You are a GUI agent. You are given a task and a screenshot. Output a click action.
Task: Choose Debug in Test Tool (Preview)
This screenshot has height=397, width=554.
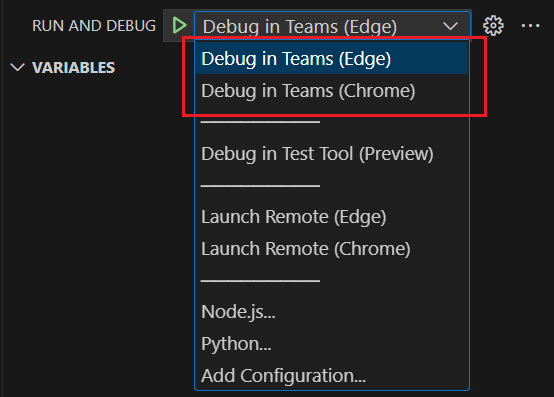(332, 154)
